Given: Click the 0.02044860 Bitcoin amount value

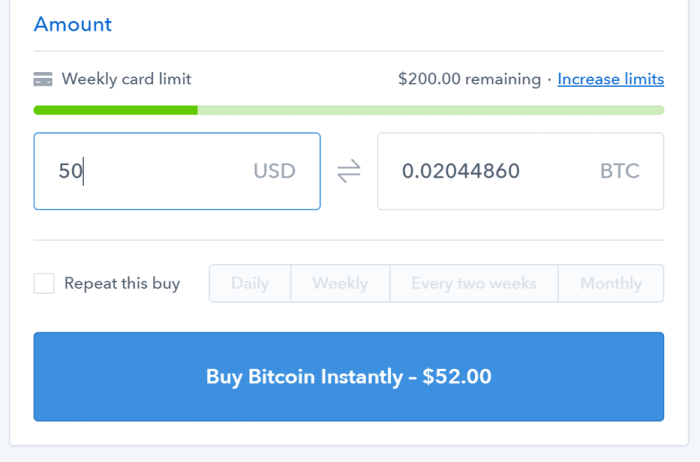Looking at the screenshot, I should point(461,171).
